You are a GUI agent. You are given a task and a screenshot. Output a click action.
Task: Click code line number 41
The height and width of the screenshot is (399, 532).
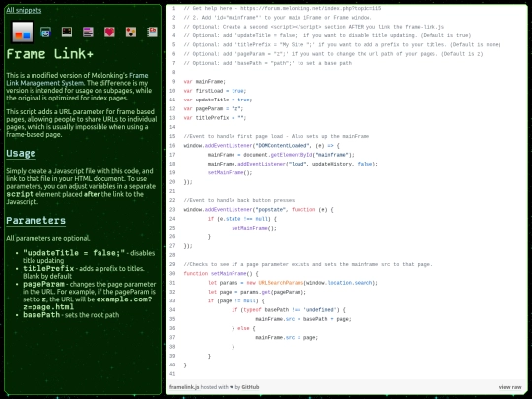172,374
